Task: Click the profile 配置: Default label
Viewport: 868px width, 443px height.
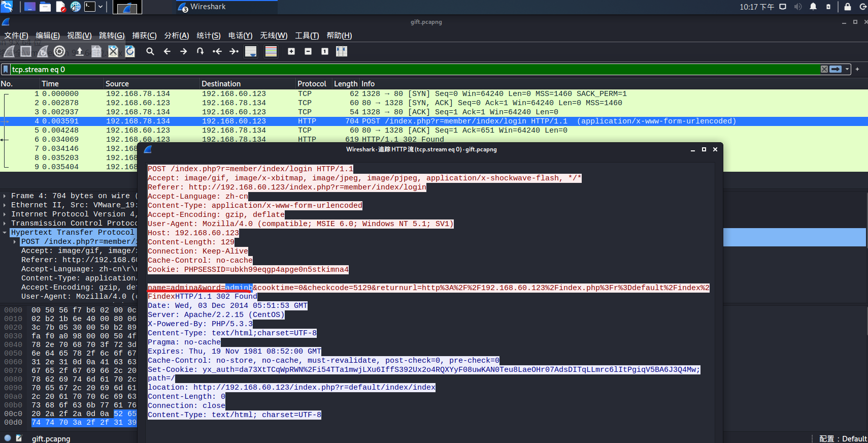Action: point(843,438)
